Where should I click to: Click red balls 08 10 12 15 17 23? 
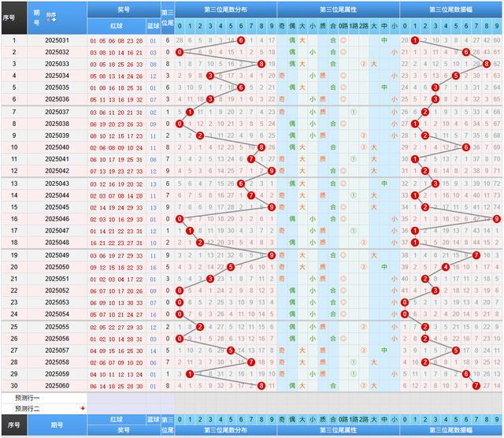pos(117,136)
